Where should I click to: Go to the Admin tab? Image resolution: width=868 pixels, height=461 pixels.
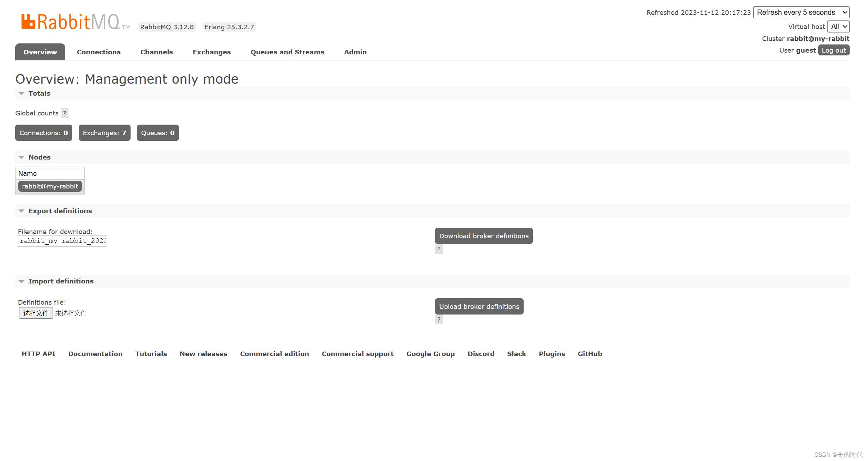click(355, 52)
